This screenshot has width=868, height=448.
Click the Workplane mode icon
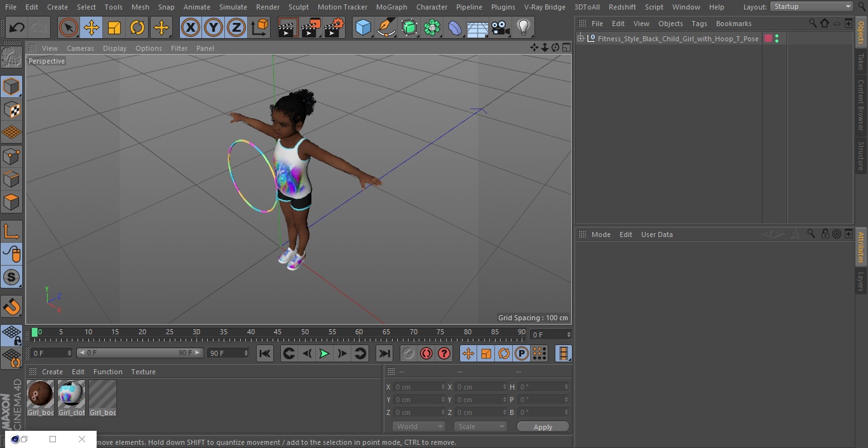11,133
